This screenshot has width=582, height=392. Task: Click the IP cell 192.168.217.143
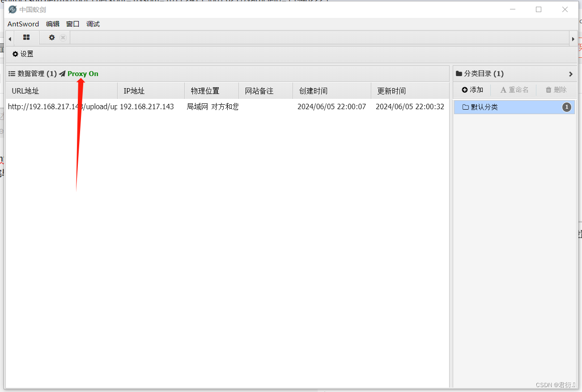pyautogui.click(x=147, y=107)
